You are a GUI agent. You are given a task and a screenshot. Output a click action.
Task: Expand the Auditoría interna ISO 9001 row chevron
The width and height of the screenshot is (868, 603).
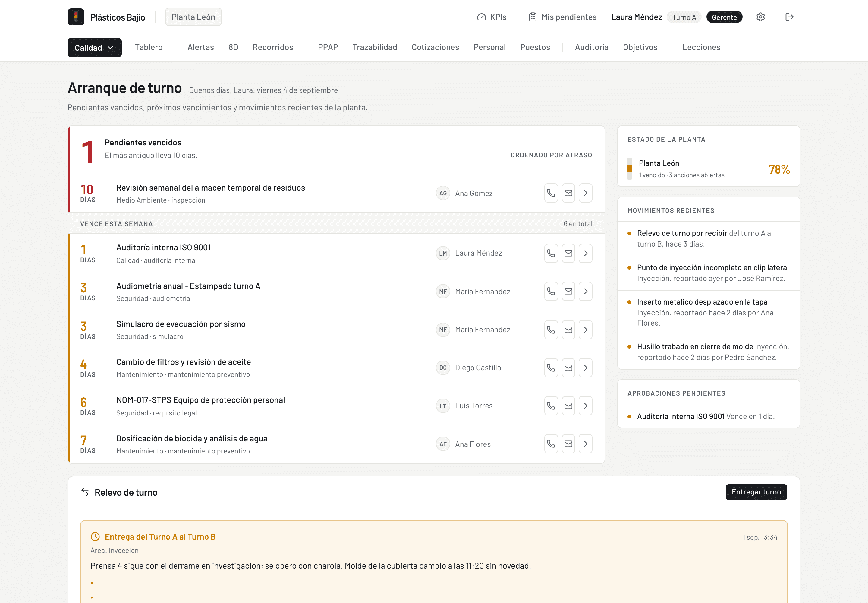pyautogui.click(x=586, y=253)
